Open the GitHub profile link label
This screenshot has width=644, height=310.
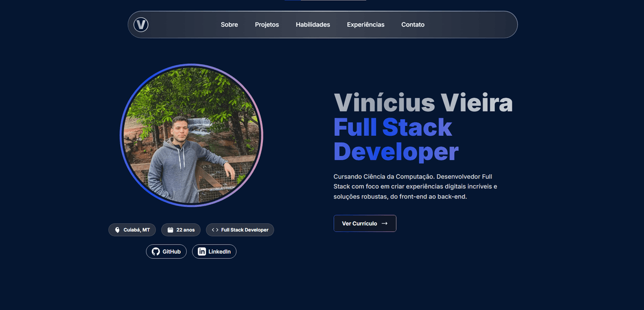click(171, 252)
